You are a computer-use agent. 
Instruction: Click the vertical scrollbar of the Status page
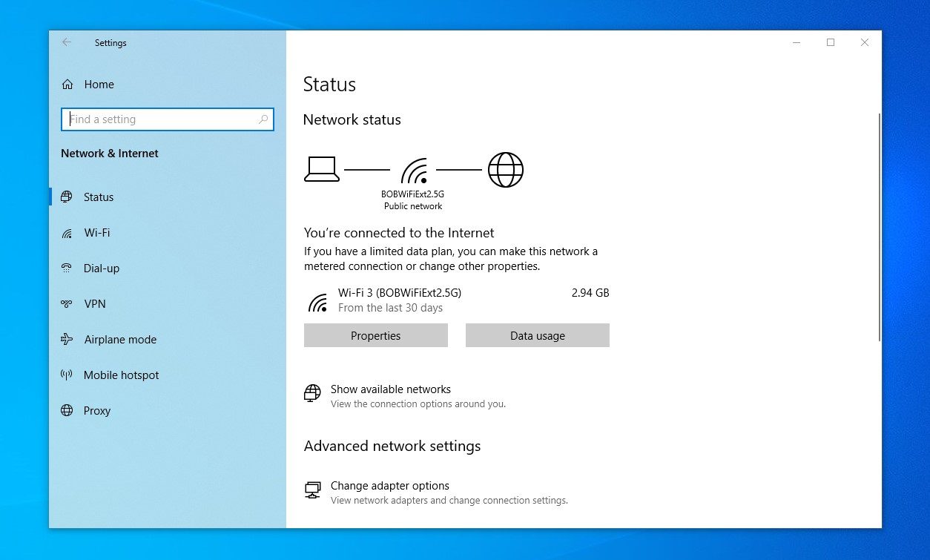(880, 227)
